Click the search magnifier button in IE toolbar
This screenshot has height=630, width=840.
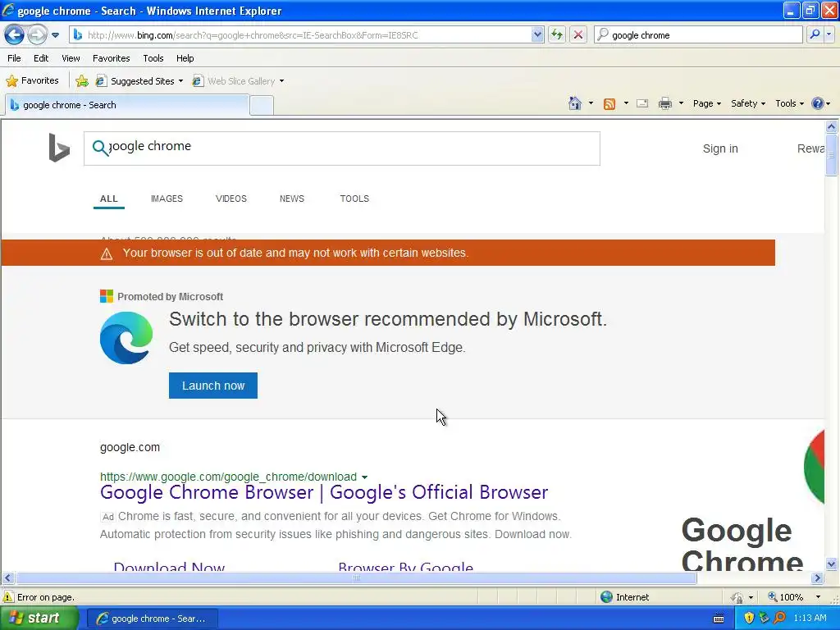[815, 35]
